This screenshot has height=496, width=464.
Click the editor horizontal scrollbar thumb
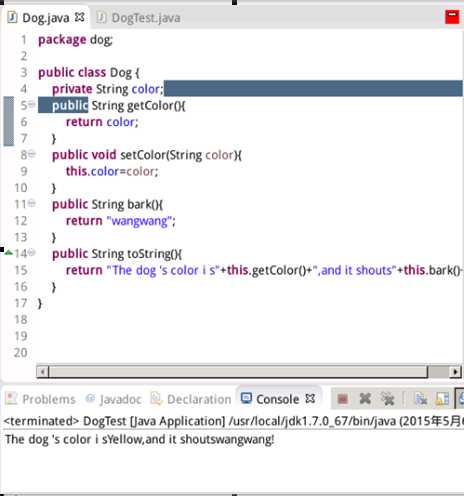tap(238, 371)
